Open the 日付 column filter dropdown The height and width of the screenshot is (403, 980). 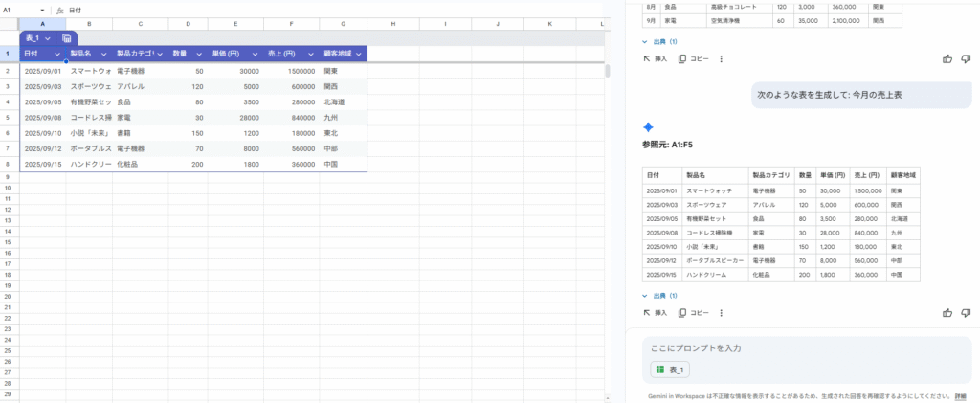click(57, 54)
